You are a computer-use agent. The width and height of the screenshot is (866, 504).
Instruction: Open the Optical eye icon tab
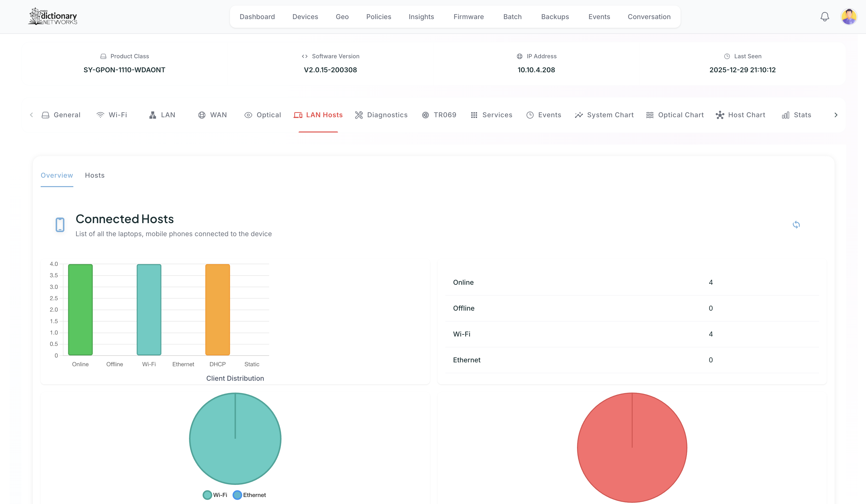(248, 115)
